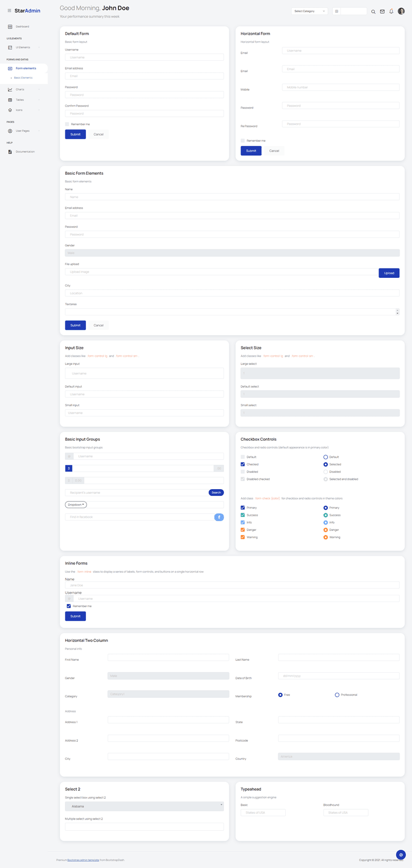This screenshot has width=412, height=868.
Task: Open the Small select dropdown
Action: point(320,413)
